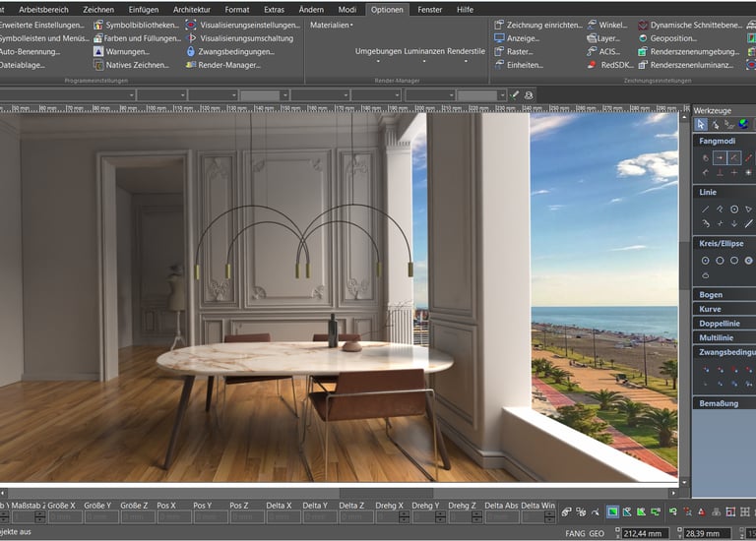Viewport: 756px width, 541px height.
Task: Click Renderszenenumgebung option
Action: click(x=689, y=51)
